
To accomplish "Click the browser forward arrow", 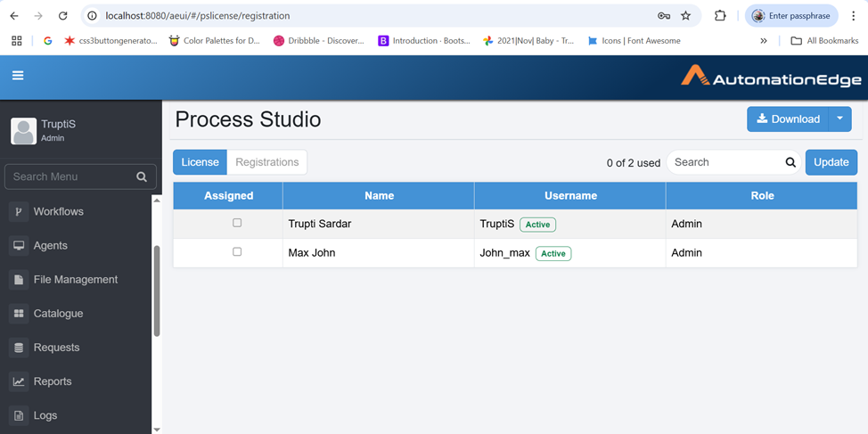I will (x=38, y=15).
